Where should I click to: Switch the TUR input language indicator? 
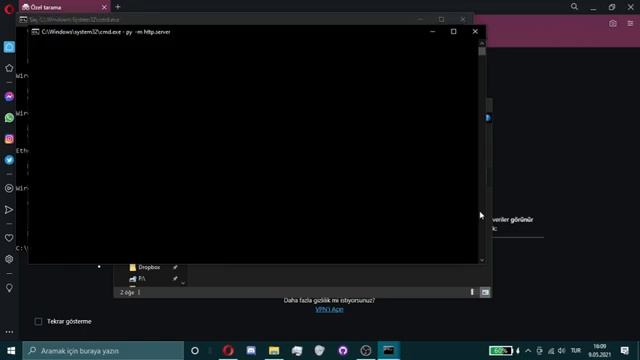[x=576, y=351]
